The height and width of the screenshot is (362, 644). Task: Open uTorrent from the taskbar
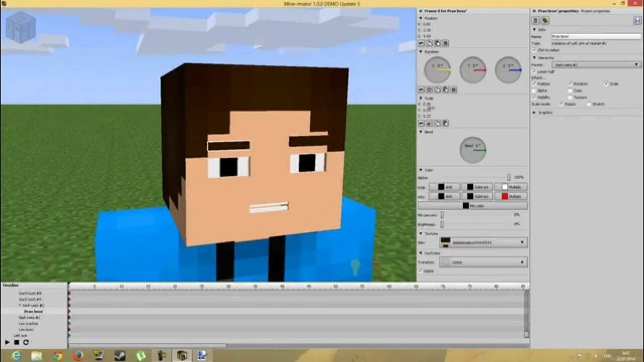[x=140, y=355]
